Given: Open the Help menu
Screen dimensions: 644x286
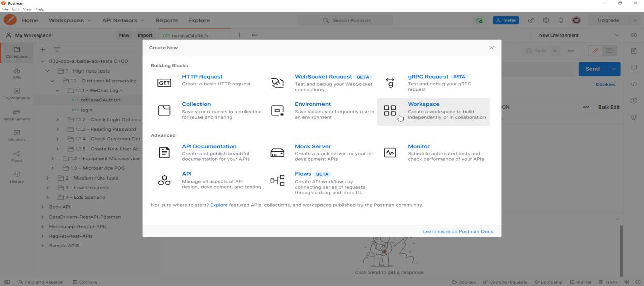Looking at the screenshot, I should 40,9.
